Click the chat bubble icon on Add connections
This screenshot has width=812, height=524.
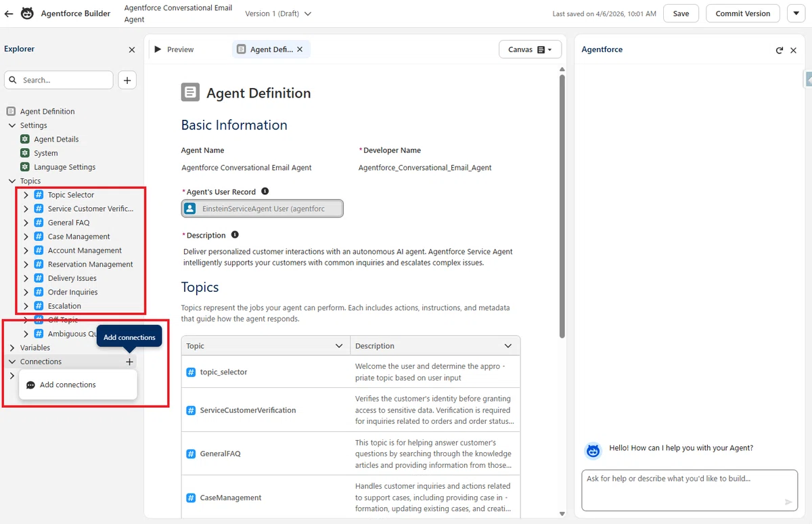pos(30,385)
